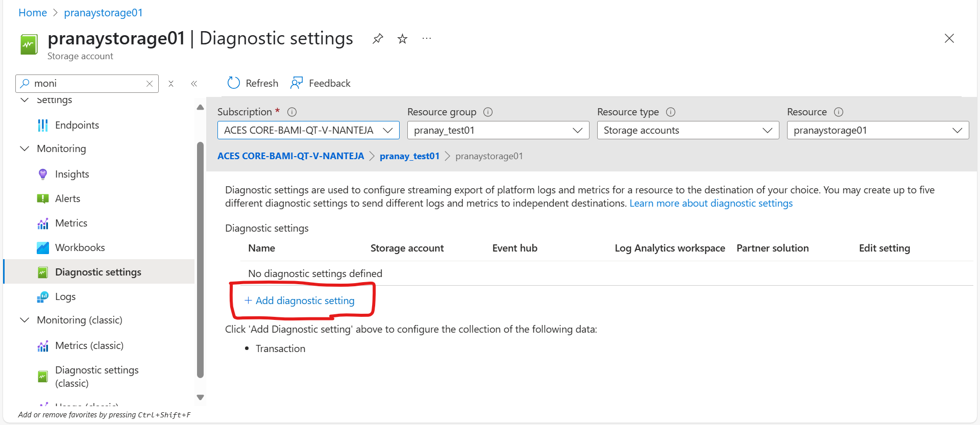
Task: Select Diagnostic settings menu item
Action: pos(99,272)
